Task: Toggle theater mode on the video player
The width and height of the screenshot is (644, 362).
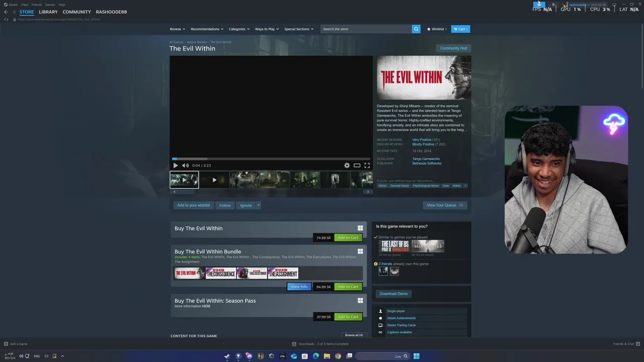Action: pos(357,165)
